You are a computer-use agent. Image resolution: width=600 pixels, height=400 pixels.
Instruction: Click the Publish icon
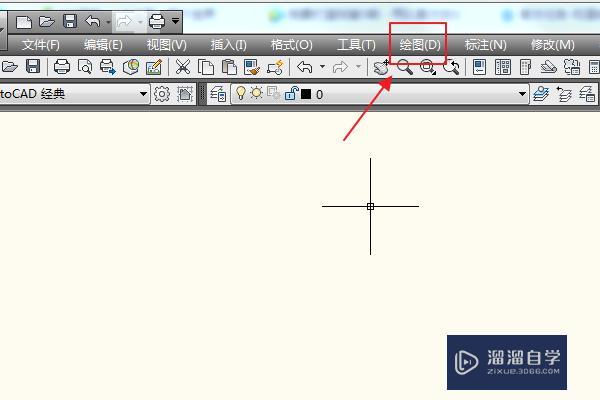pos(108,67)
